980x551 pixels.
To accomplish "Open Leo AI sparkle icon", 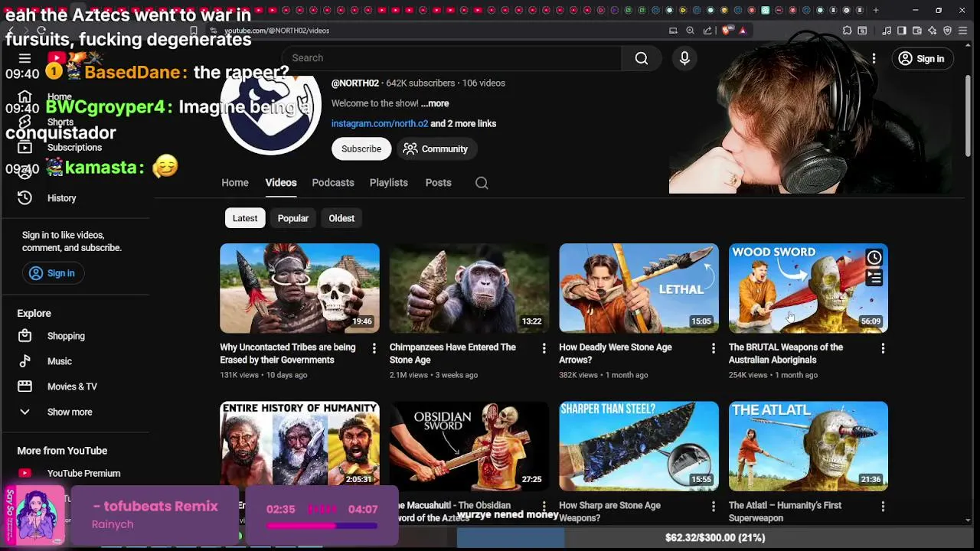I will pyautogui.click(x=933, y=31).
